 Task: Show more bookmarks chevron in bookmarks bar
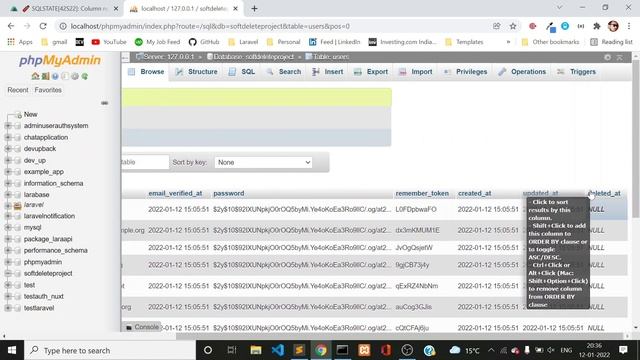click(508, 42)
